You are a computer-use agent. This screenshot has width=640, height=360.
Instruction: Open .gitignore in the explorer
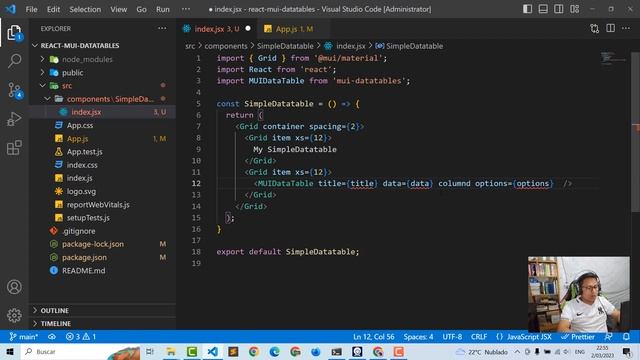[x=102, y=231]
